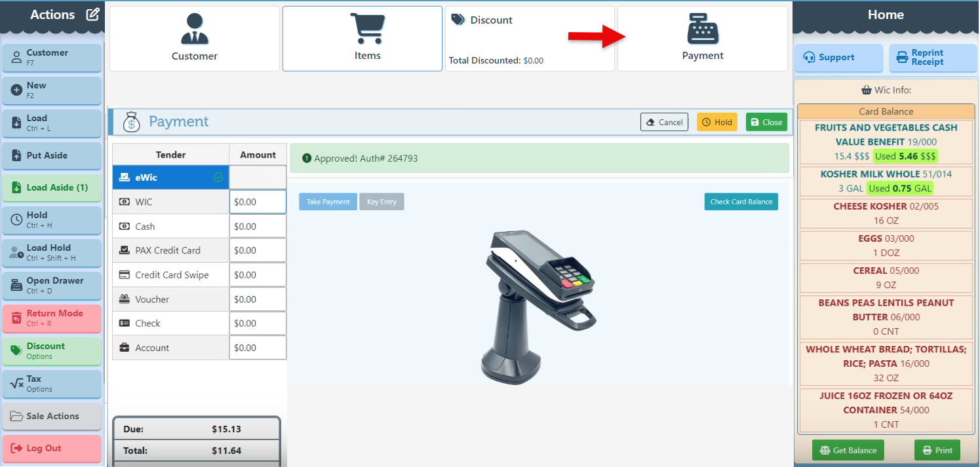
Task: Click the Discount tag tile
Action: click(530, 39)
